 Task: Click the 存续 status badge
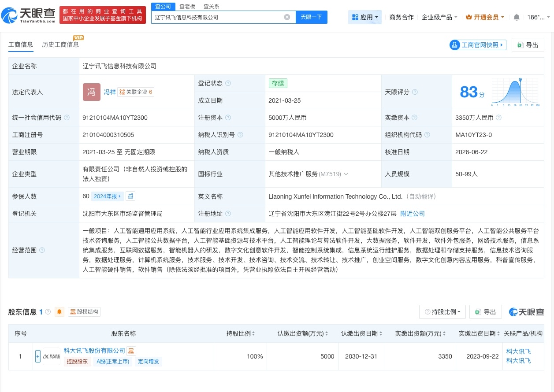tap(278, 83)
